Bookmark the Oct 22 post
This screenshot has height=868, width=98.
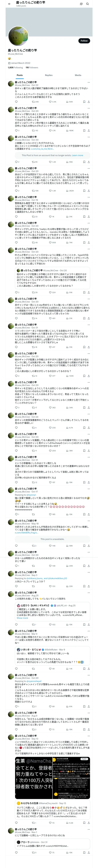pos(84,101)
